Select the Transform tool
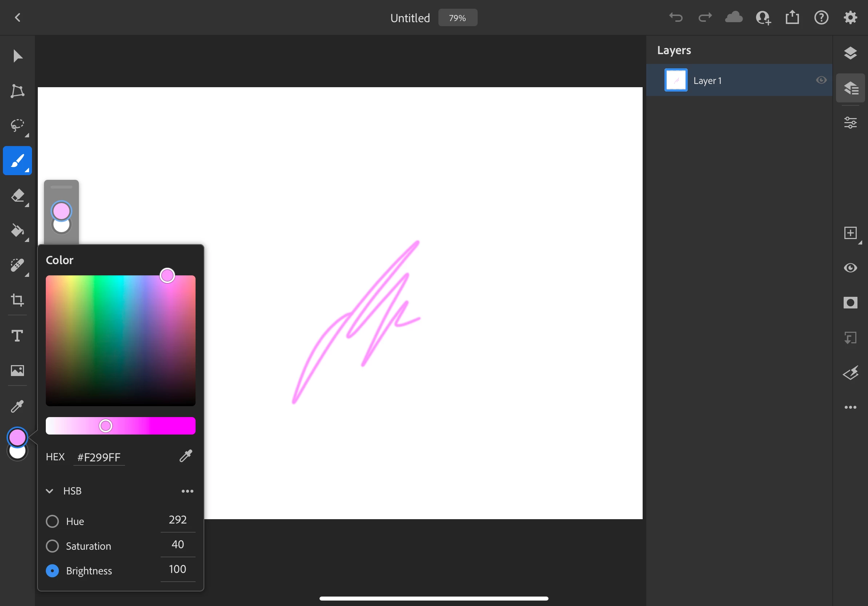This screenshot has height=606, width=868. coord(17,91)
